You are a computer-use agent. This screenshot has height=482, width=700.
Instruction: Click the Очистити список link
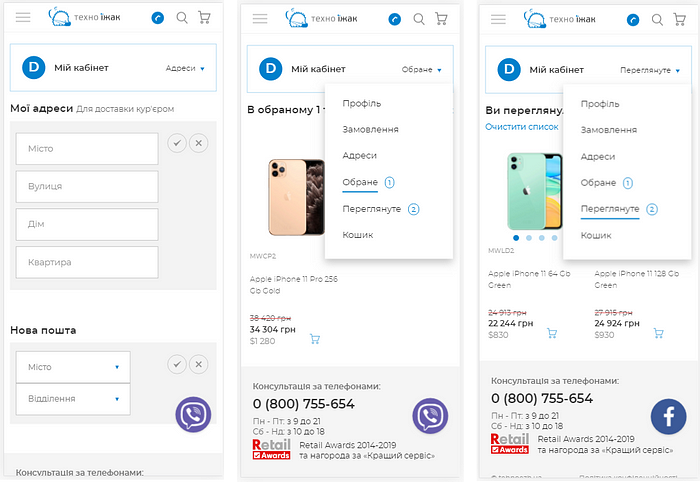point(521,127)
